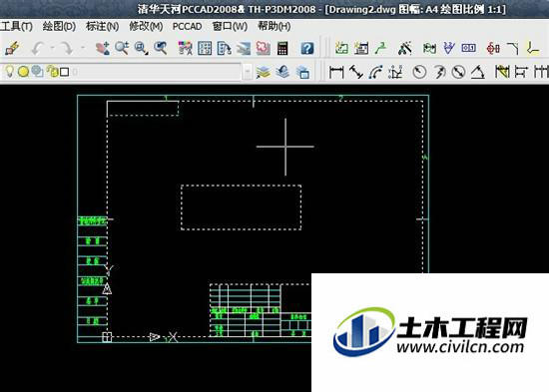Select the aligned dimension tool
549x392 pixels.
356,72
